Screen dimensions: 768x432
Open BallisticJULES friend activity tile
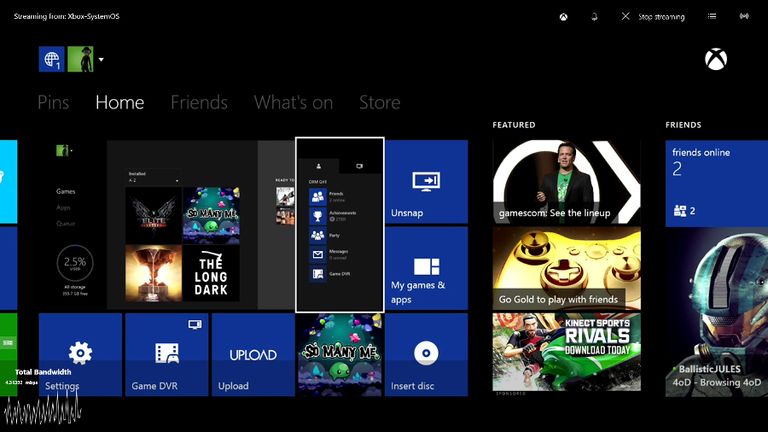tap(717, 312)
